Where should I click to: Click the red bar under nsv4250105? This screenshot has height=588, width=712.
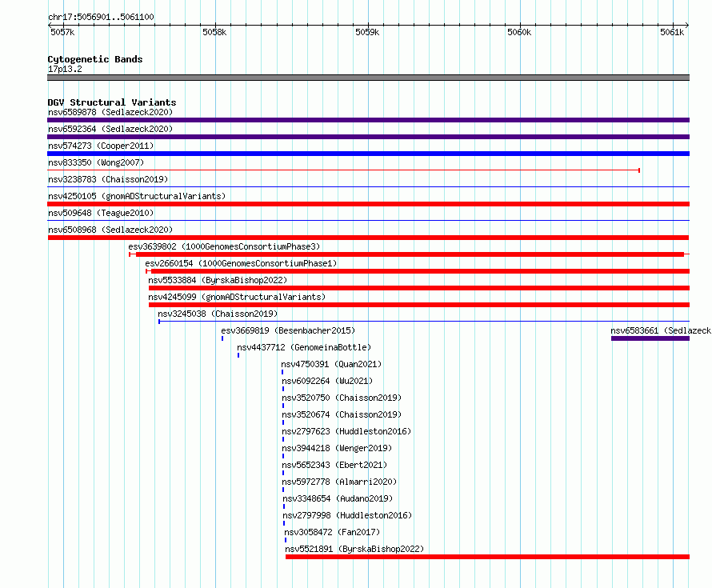tap(368, 204)
